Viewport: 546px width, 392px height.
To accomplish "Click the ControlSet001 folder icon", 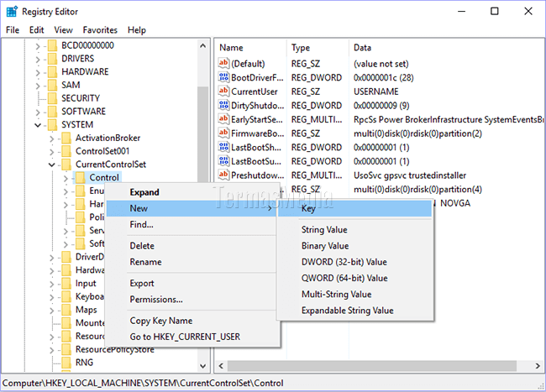I will (66, 151).
